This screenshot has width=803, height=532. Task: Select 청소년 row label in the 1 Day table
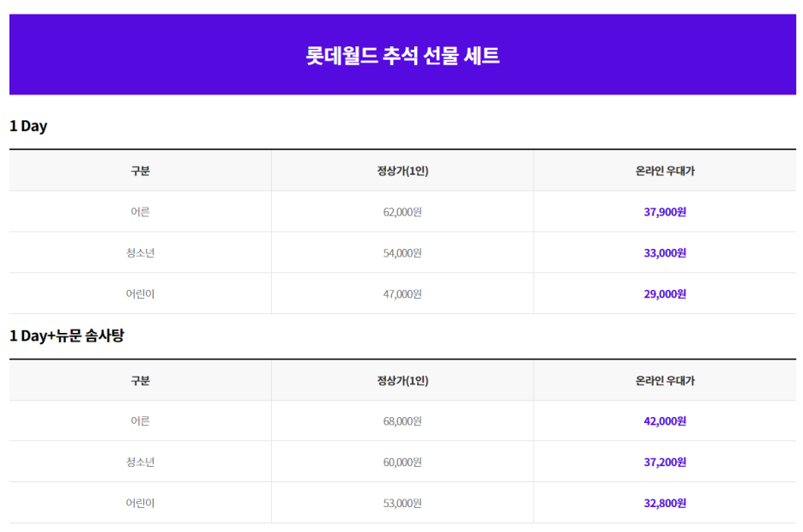pyautogui.click(x=141, y=253)
